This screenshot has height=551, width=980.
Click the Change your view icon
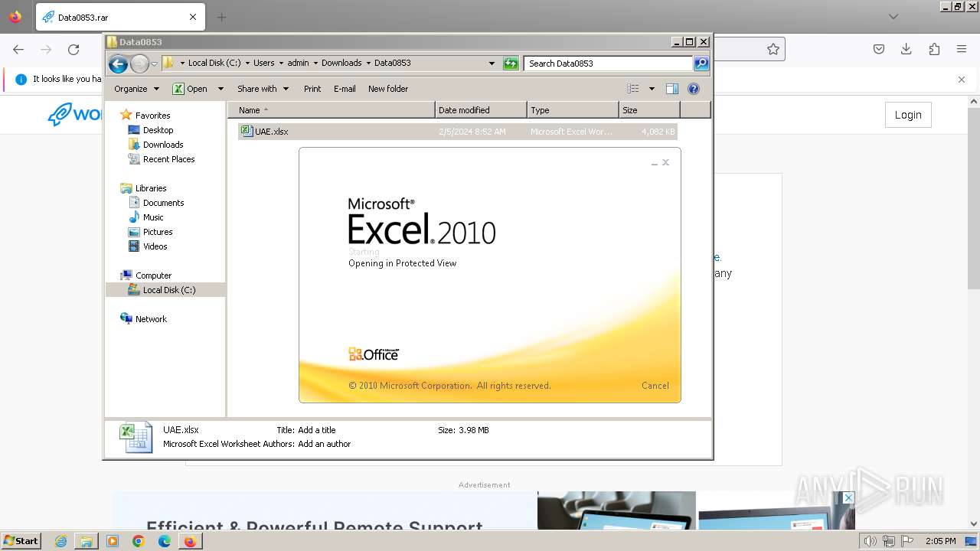point(633,89)
